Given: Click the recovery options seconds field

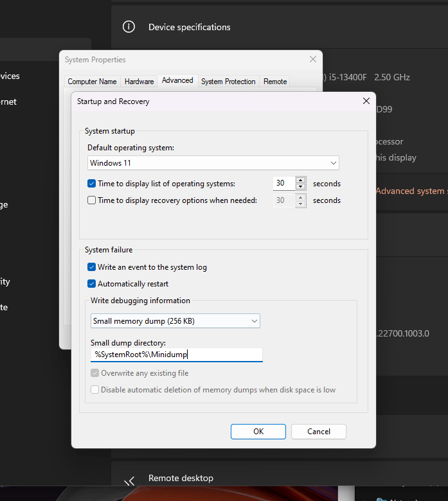Looking at the screenshot, I should tap(284, 200).
